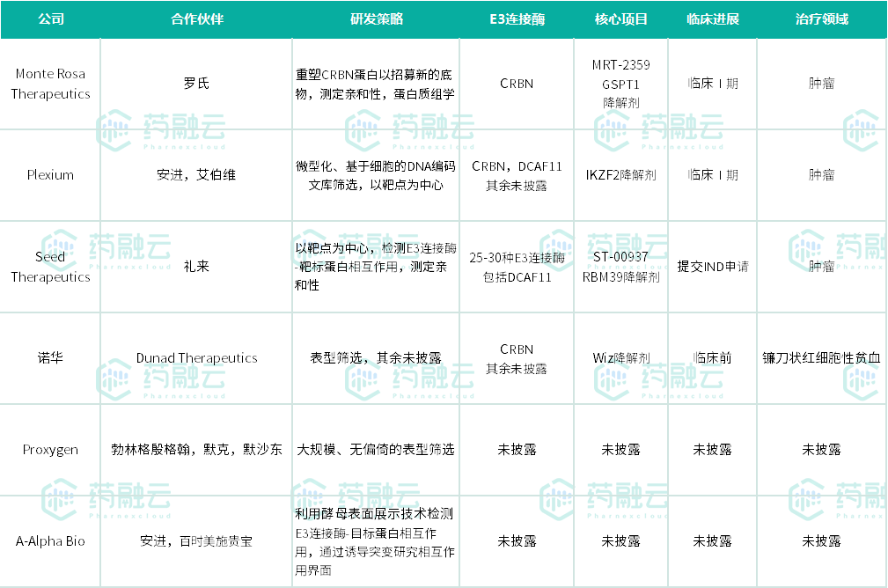This screenshot has height=588, width=888.
Task: Click Proxygen's 未披露 E3 ligase cell
Action: (517, 450)
